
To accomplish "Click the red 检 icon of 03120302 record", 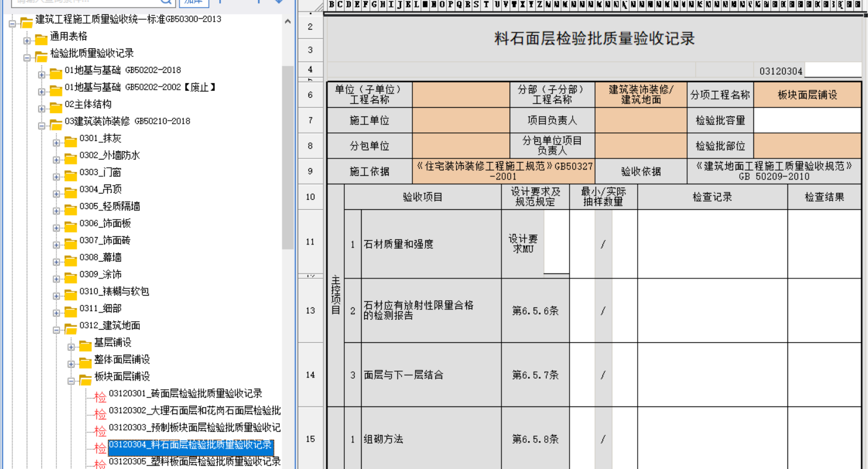I will point(100,415).
